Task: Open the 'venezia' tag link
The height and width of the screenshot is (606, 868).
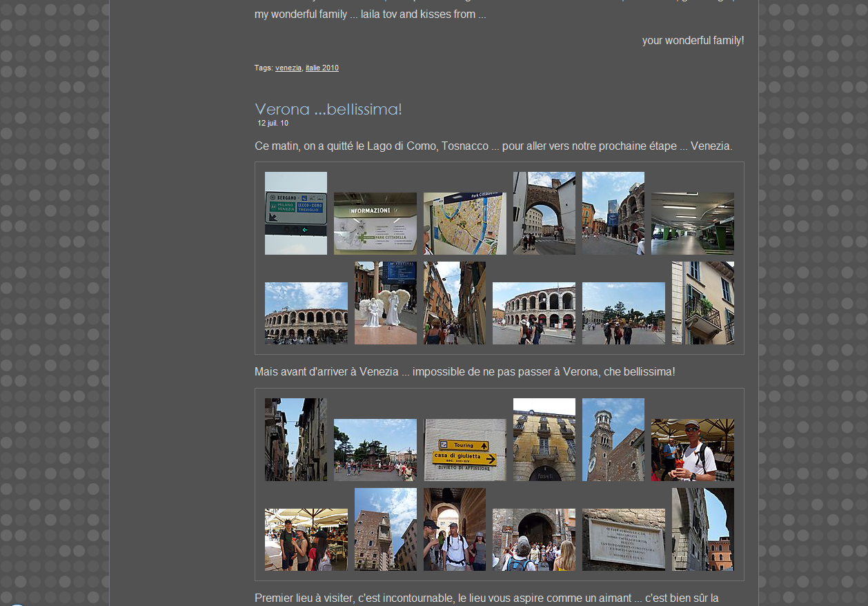Action: coord(288,68)
